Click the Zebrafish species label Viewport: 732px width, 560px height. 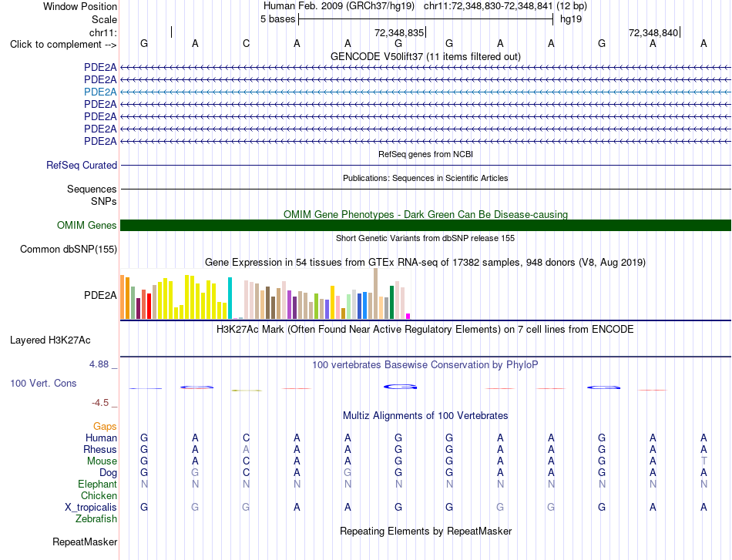tap(96, 519)
